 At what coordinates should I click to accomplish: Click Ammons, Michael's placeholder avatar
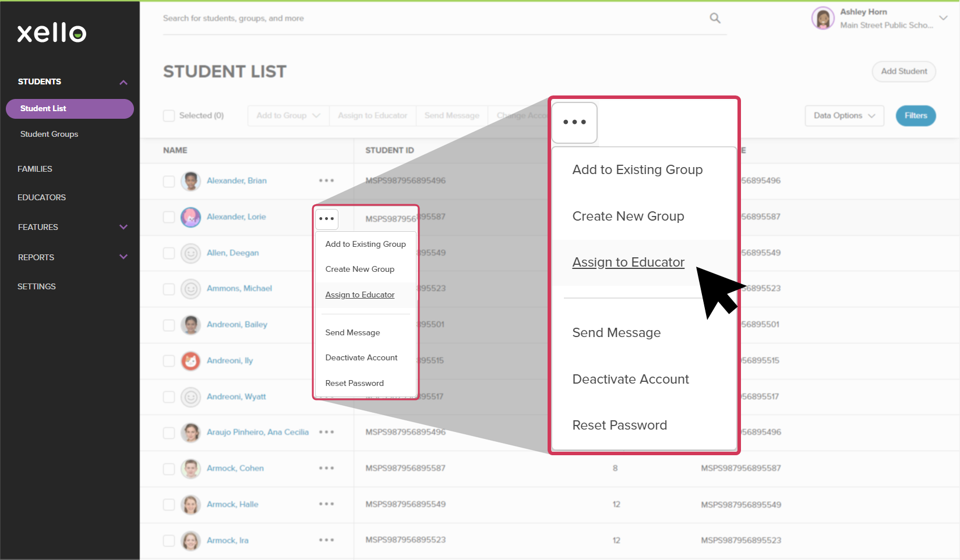tap(190, 289)
